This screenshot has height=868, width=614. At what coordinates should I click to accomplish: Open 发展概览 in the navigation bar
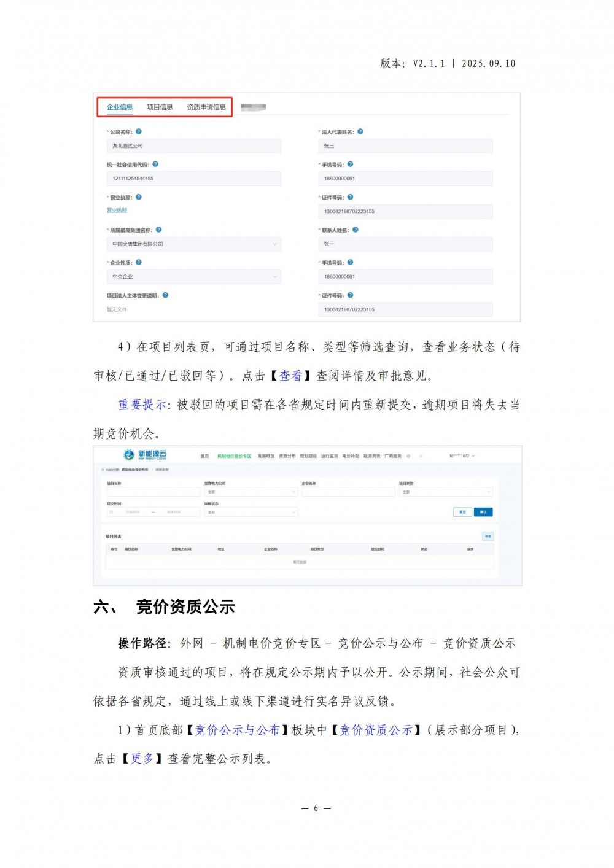[x=266, y=456]
